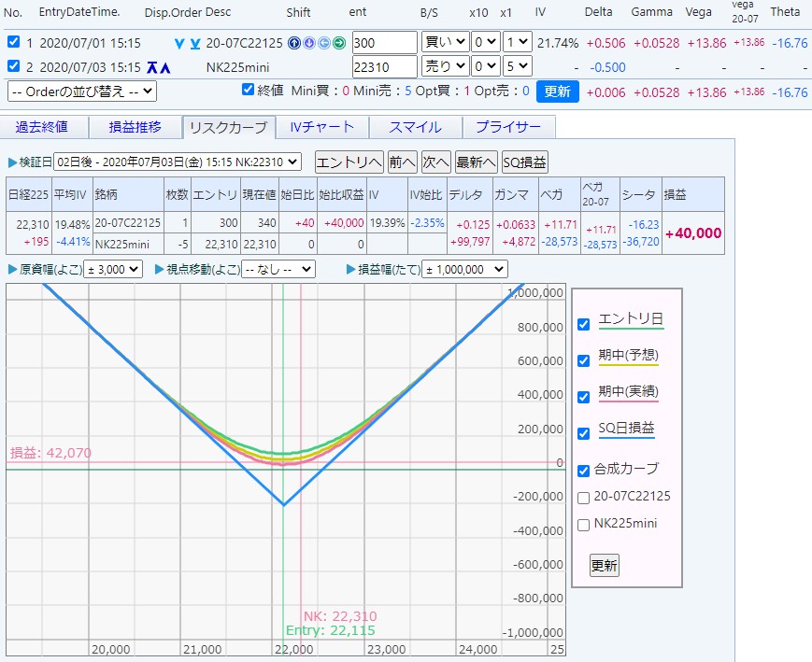This screenshot has width=812, height=662.
Task: Click the 最新へ button
Action: tap(476, 162)
